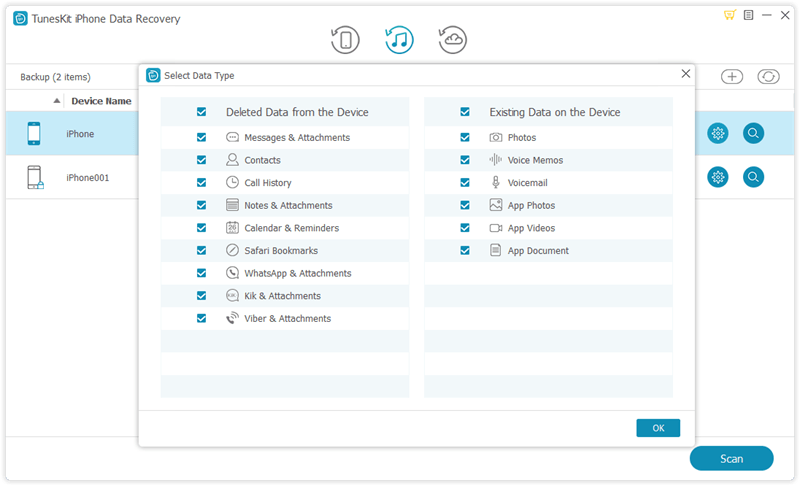Select the iPhone backup row name
The height and width of the screenshot is (486, 800).
click(x=80, y=134)
